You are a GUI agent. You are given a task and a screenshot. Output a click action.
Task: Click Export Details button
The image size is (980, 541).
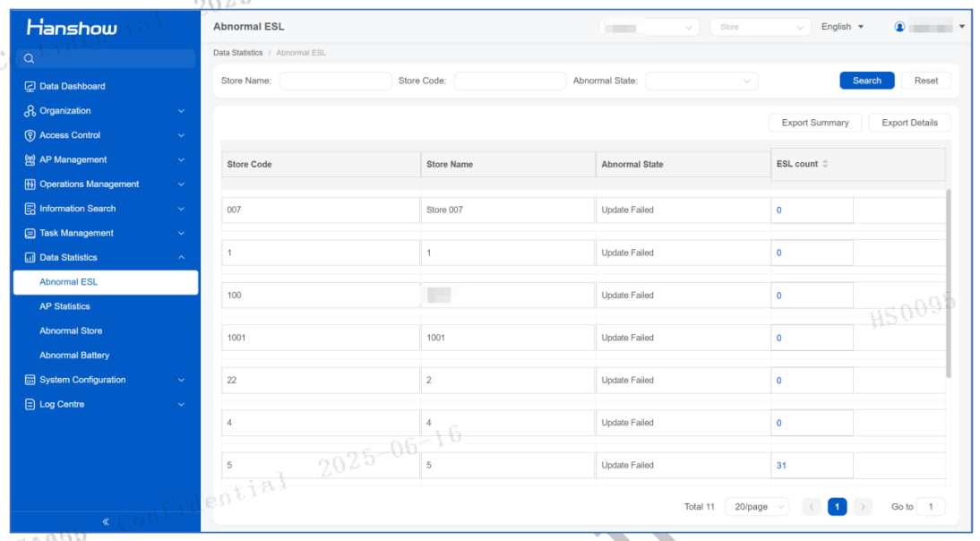click(x=910, y=123)
